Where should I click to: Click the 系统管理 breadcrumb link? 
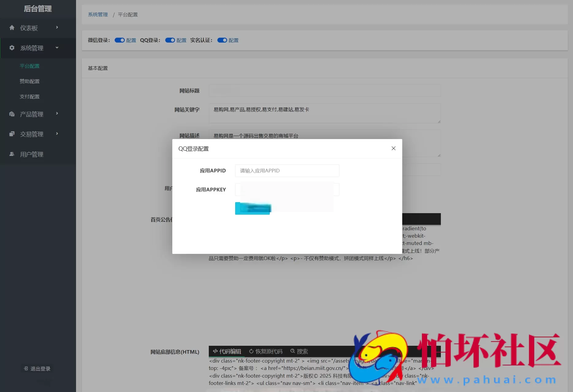pyautogui.click(x=98, y=15)
